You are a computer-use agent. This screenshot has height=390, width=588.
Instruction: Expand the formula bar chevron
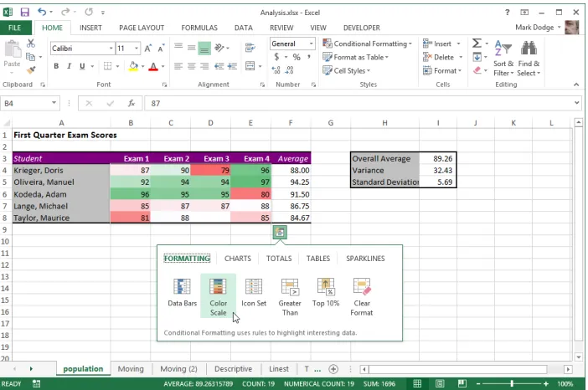[577, 103]
